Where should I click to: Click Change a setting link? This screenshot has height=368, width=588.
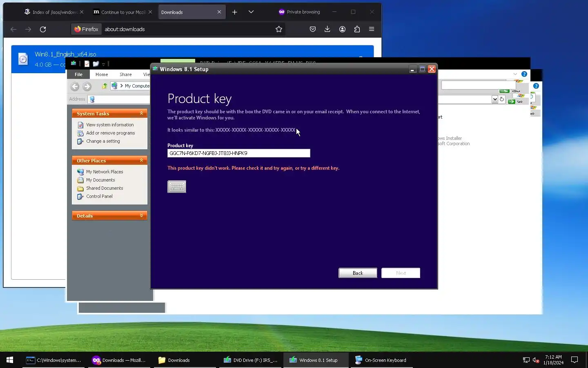[x=103, y=141]
